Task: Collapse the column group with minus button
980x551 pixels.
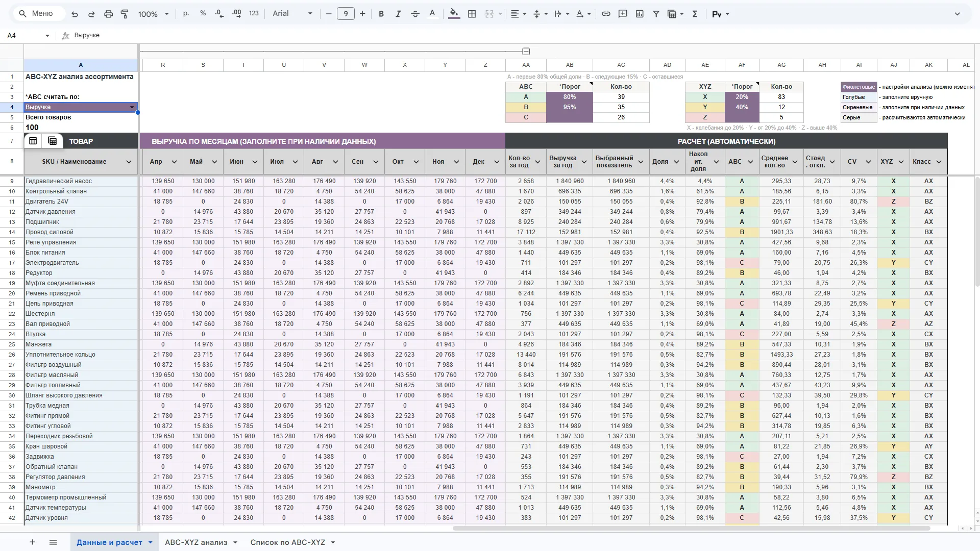Action: (526, 51)
